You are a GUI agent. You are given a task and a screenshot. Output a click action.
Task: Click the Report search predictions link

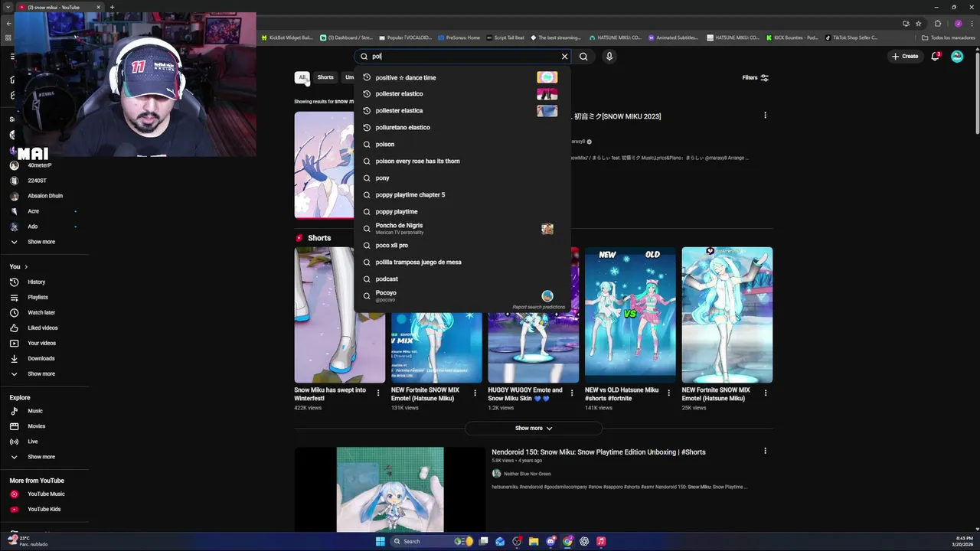point(538,308)
